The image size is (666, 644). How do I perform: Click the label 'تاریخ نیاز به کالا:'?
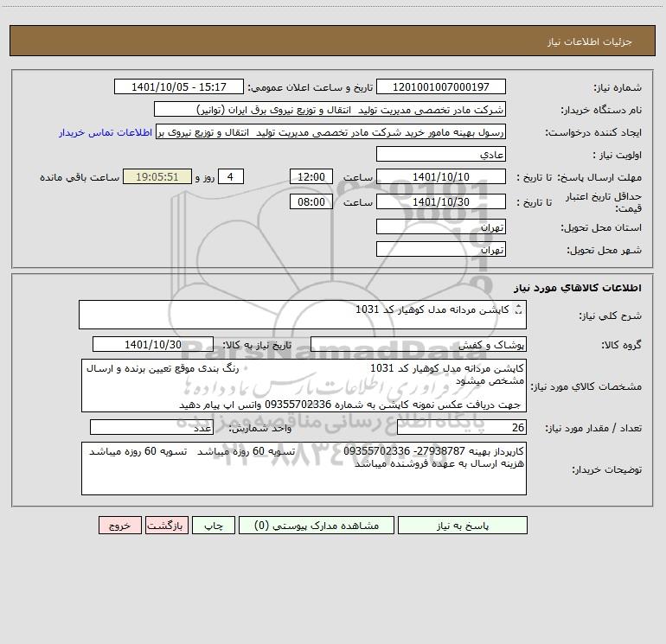pyautogui.click(x=257, y=345)
